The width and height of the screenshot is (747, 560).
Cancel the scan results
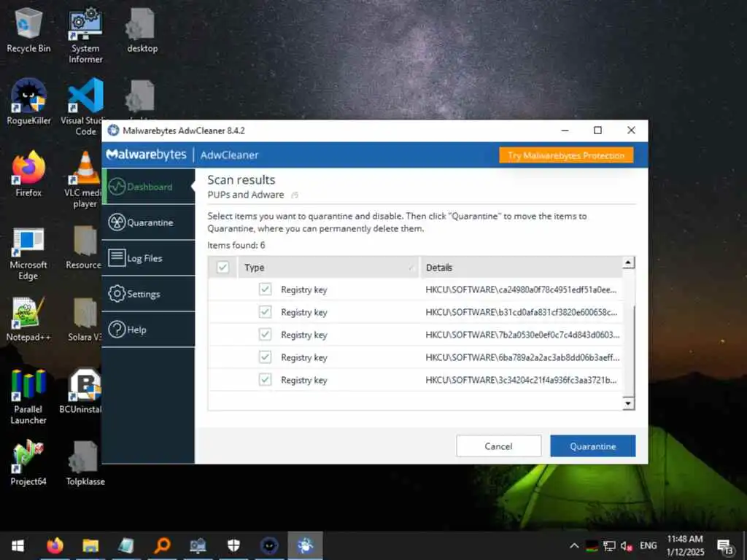coord(498,446)
